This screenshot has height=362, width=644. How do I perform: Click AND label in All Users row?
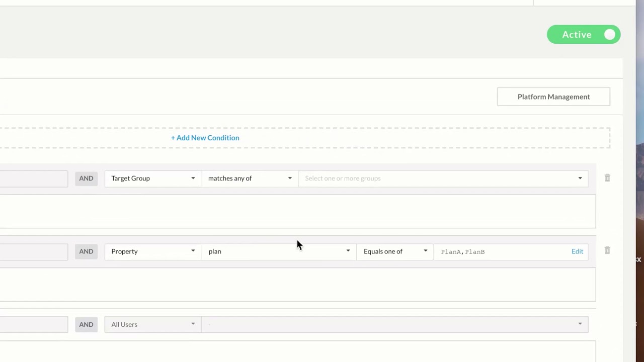point(86,324)
